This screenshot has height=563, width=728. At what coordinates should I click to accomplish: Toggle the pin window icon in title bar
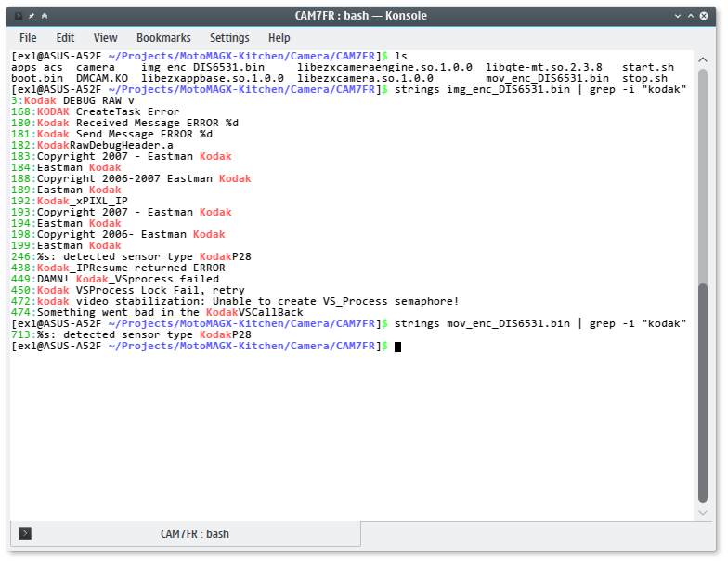[32, 16]
